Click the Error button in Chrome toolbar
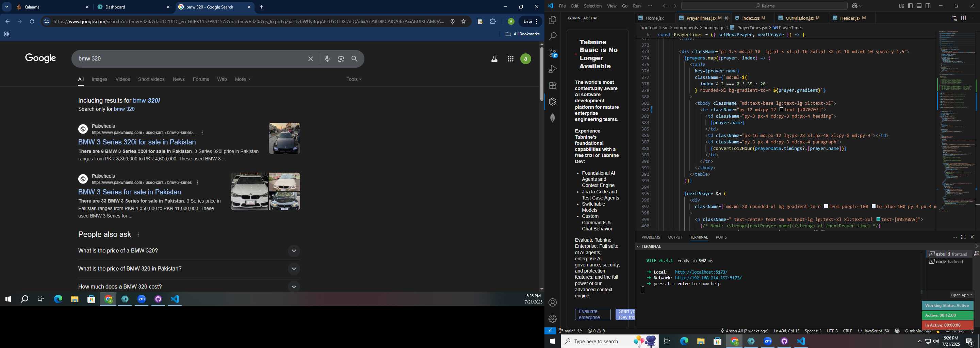 530,22
